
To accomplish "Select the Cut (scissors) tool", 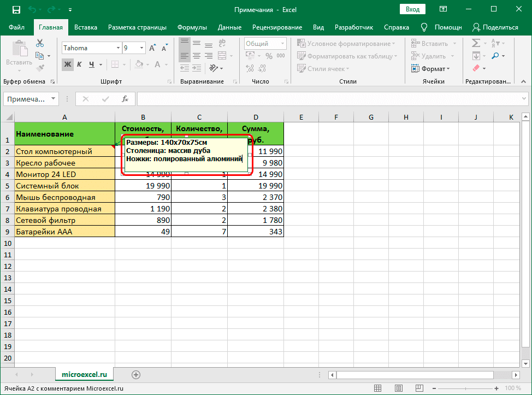I will [39, 42].
